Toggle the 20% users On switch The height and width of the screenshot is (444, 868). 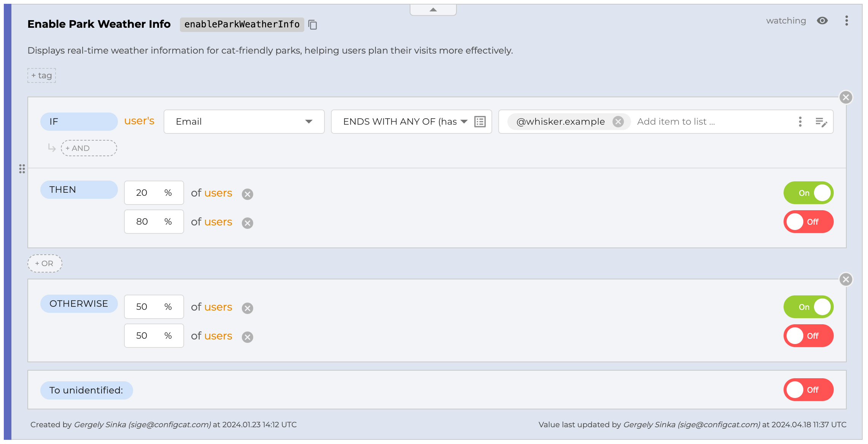[x=808, y=193]
